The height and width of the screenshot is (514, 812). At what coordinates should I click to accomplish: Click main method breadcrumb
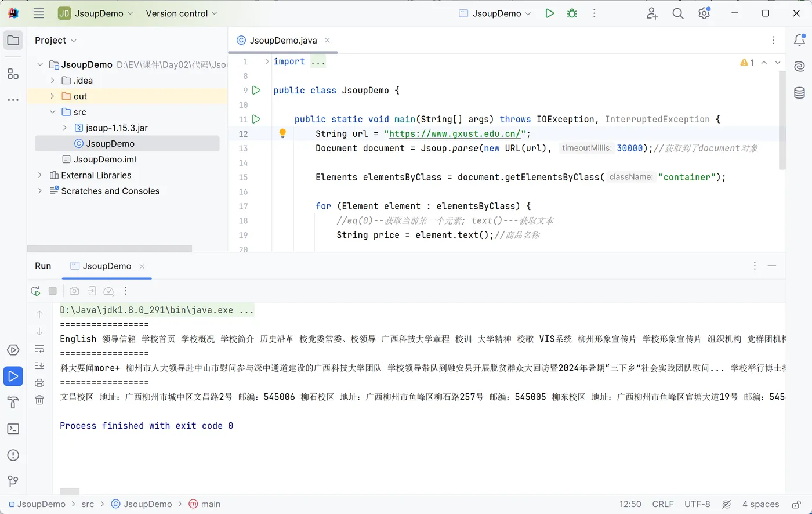click(205, 504)
